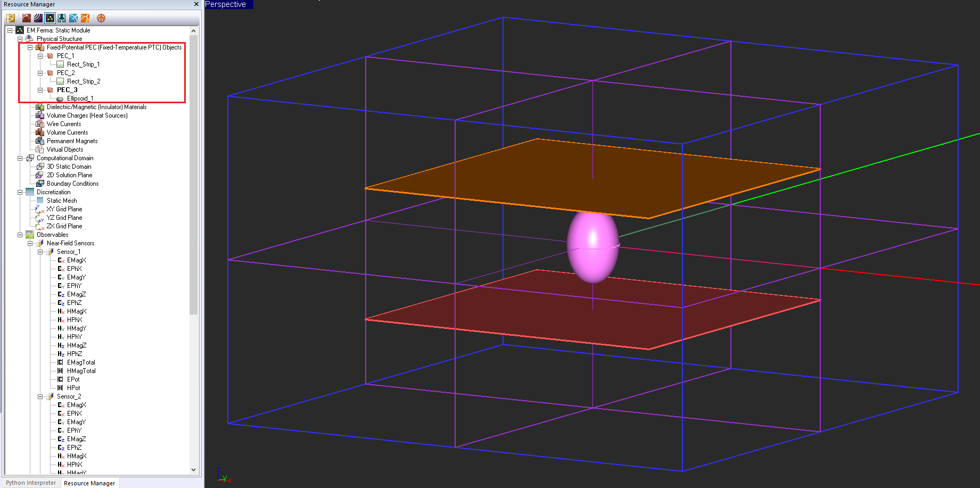Viewport: 980px width, 488px height.
Task: Click the highlighted EM.Ferma module toolbar icon
Action: [x=50, y=18]
